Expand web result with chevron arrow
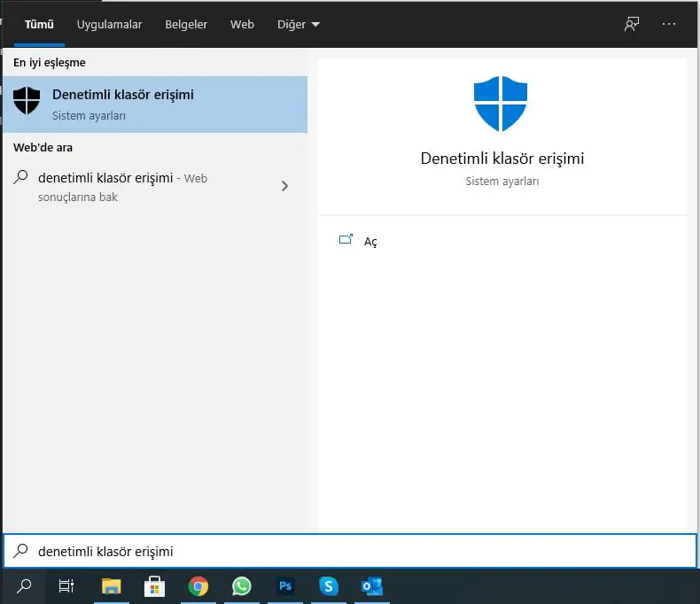The height and width of the screenshot is (604, 700). tap(284, 186)
